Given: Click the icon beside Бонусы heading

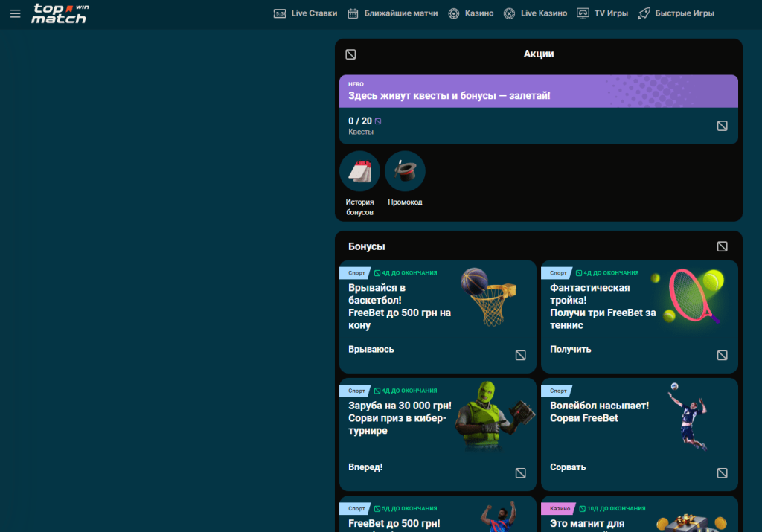Looking at the screenshot, I should [x=722, y=246].
